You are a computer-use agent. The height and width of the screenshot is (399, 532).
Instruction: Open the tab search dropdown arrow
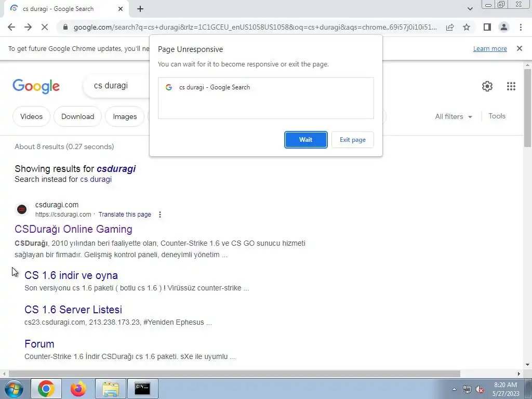coord(470,9)
